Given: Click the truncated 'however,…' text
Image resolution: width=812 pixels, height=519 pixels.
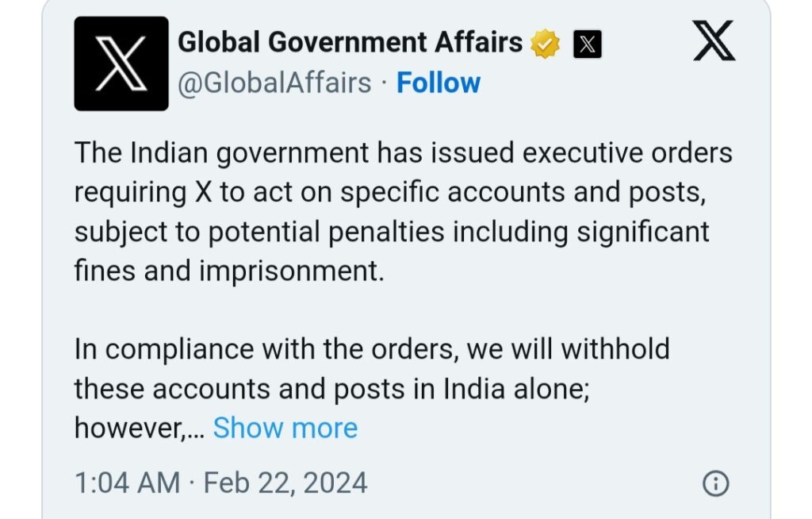Looking at the screenshot, I should [x=140, y=429].
